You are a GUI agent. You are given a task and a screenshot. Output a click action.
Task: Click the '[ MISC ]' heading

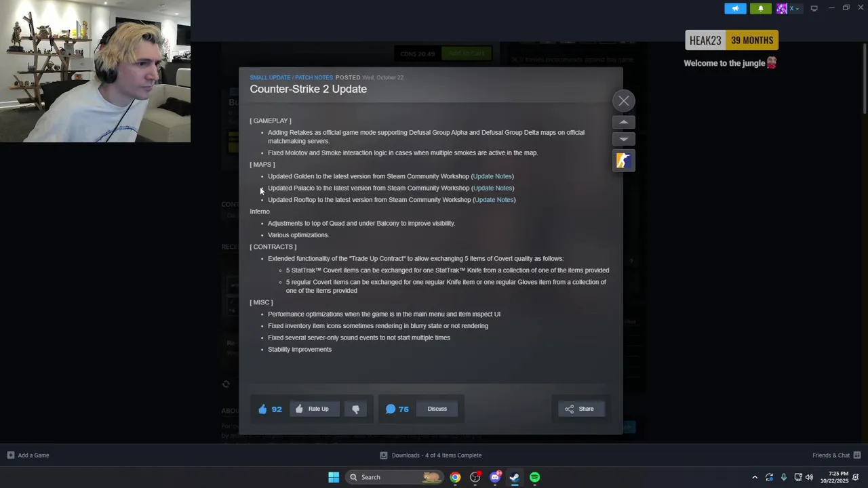(x=261, y=302)
